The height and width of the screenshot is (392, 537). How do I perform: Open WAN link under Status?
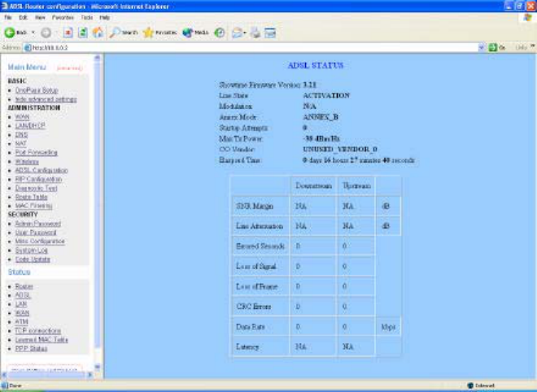click(x=22, y=313)
